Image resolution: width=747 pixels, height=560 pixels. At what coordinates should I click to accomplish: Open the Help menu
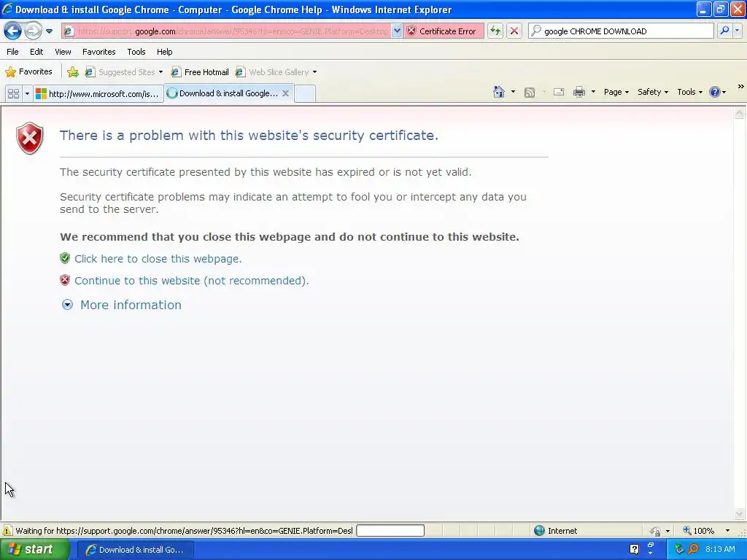coord(165,52)
